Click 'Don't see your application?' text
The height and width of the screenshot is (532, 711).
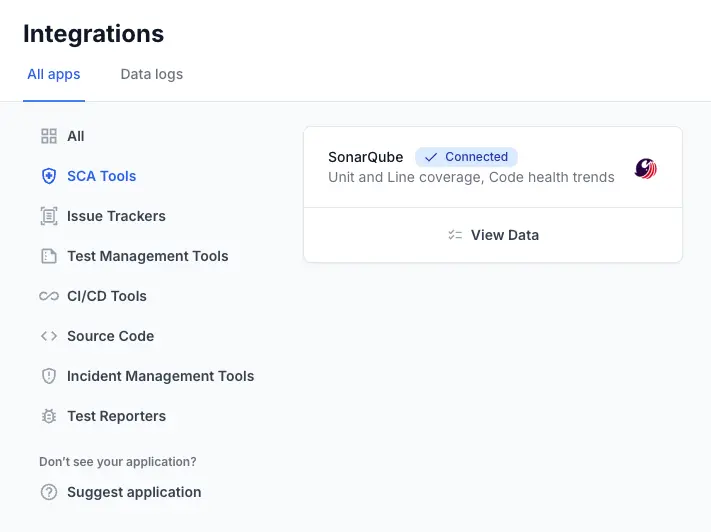[x=118, y=462]
